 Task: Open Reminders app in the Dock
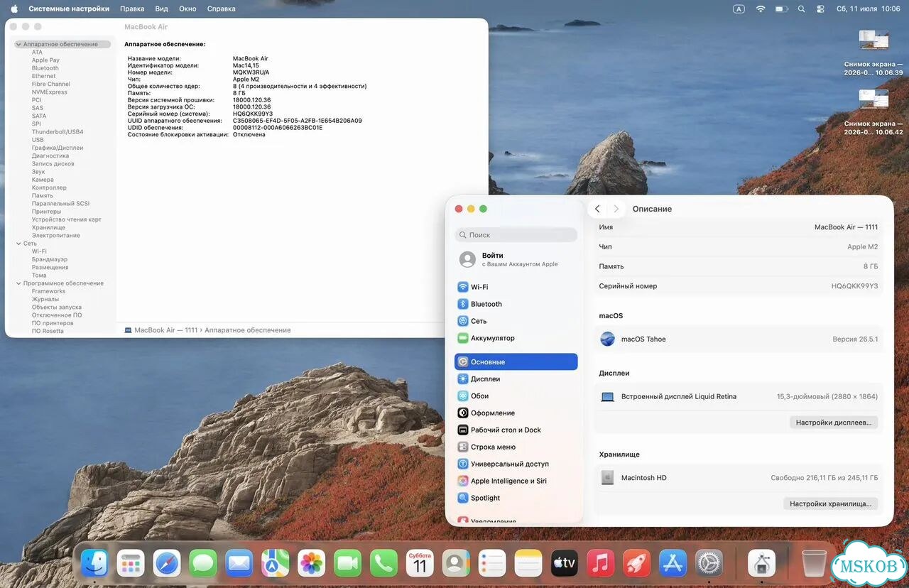(492, 564)
